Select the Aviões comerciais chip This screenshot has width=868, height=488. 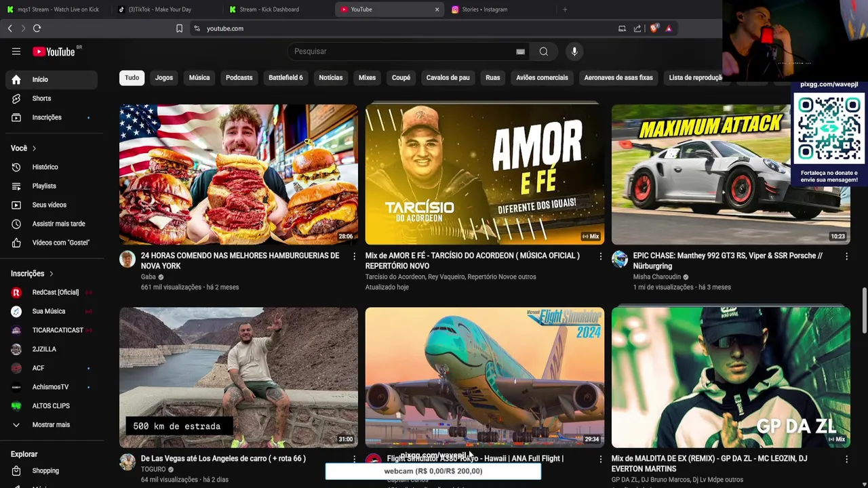pyautogui.click(x=542, y=77)
